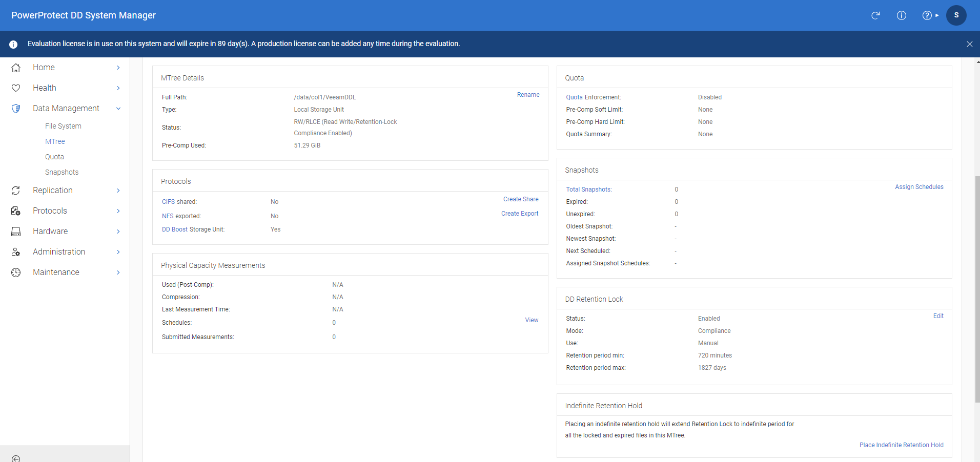Collapse the sidebar with the arrow icon

coord(16,458)
